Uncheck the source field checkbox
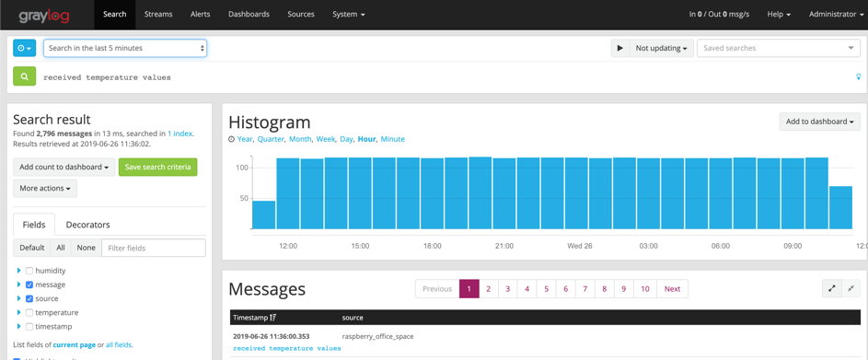The image size is (868, 360). click(x=29, y=298)
